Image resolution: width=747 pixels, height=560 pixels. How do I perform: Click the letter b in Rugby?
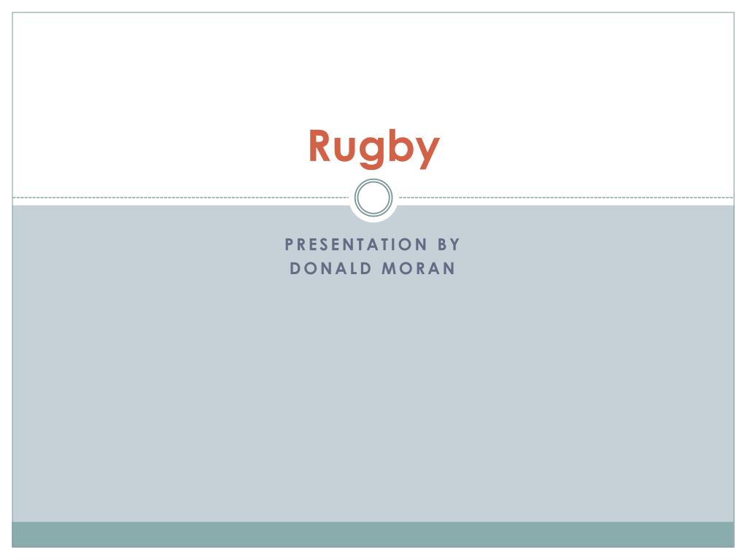coord(400,147)
